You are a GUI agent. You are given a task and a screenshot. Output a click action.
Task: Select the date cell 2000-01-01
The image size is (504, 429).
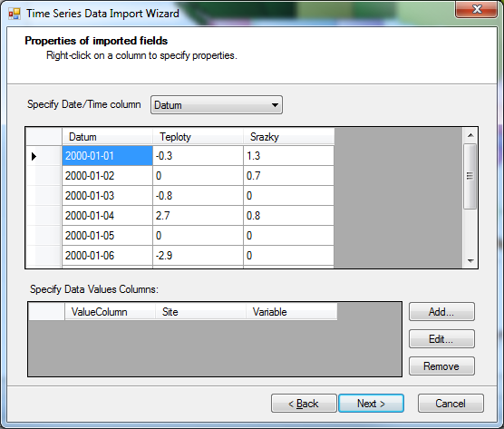[x=107, y=156]
